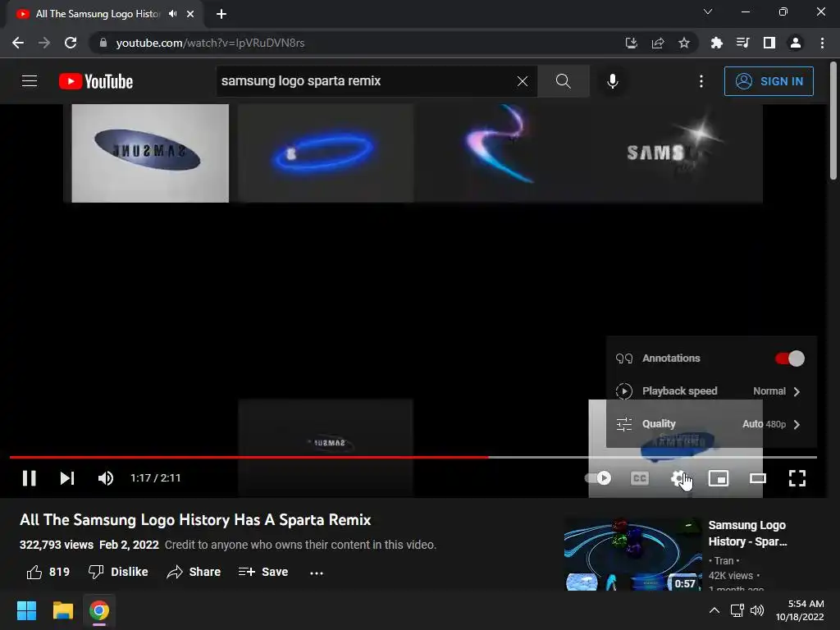The width and height of the screenshot is (840, 630).
Task: View site info lock icon
Action: [x=103, y=43]
